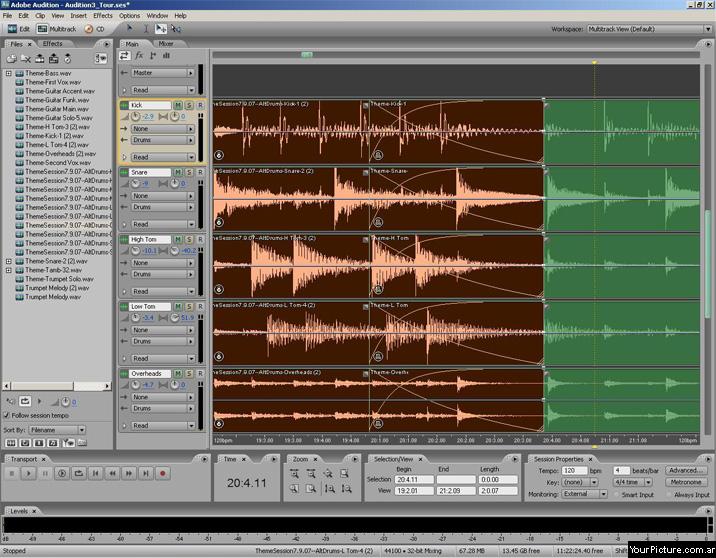Arm the Overheads track for record
Screen dimensions: 716x558
pyautogui.click(x=200, y=374)
